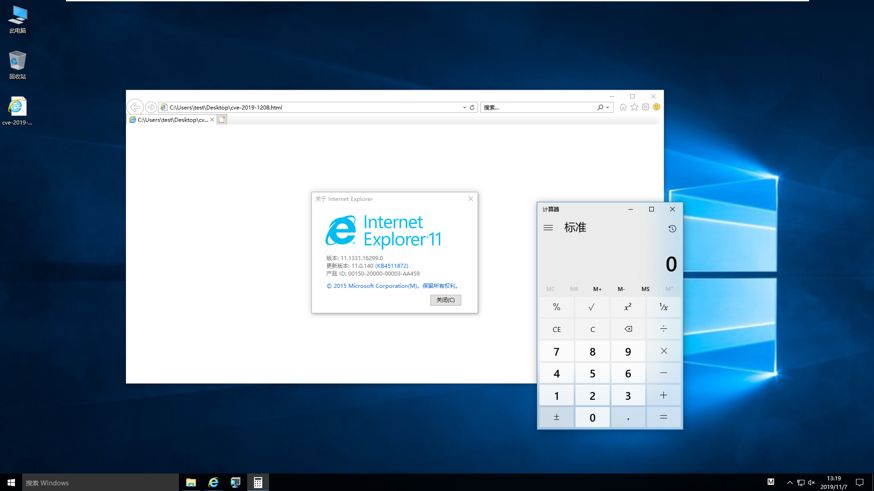Select the cve-2019-1208.html browser tab
Image resolution: width=874 pixels, height=491 pixels.
tap(170, 119)
